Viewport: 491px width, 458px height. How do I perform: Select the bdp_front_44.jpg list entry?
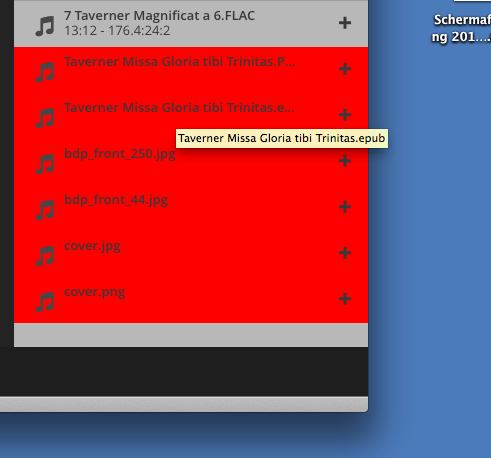tap(191, 208)
